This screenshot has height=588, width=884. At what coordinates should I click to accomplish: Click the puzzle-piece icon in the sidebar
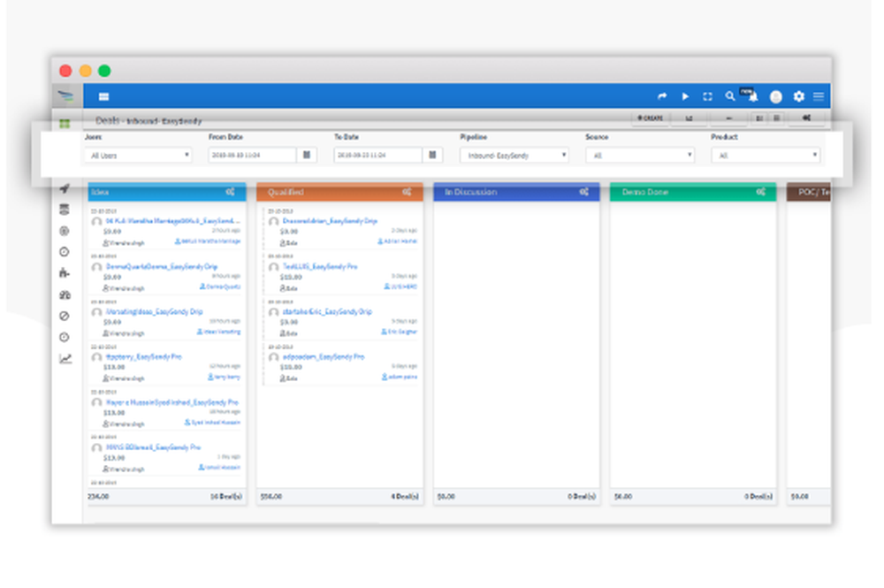click(65, 273)
